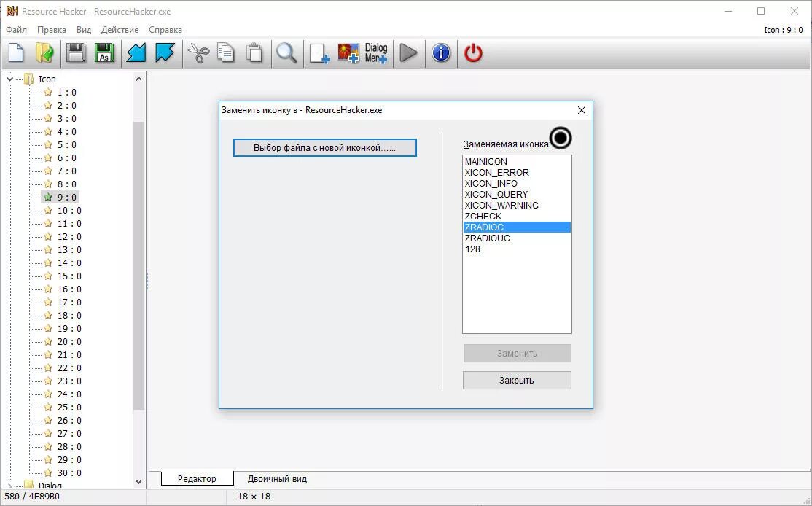Click the blue up-right arrow toolbar icon
The height and width of the screenshot is (506, 812).
coord(165,52)
